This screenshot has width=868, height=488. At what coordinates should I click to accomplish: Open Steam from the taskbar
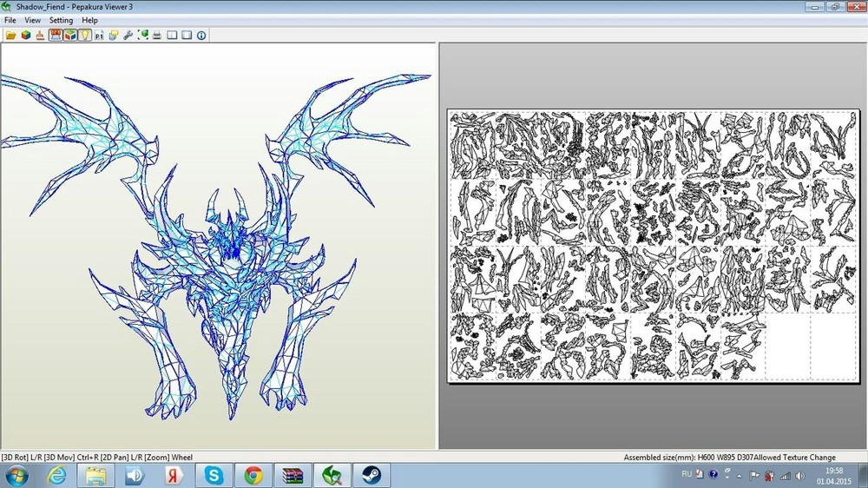[372, 475]
